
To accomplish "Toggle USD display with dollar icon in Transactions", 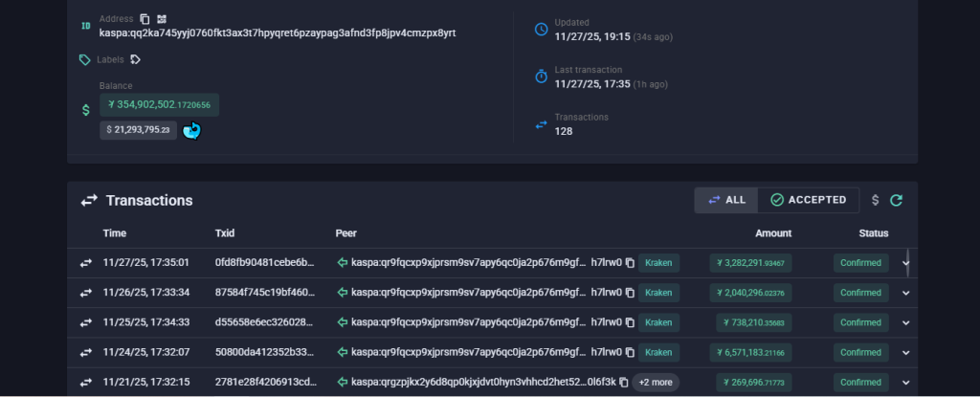I will pos(874,200).
